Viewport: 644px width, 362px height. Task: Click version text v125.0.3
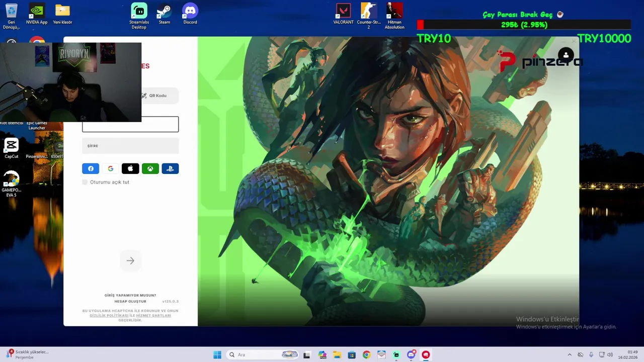pos(171,302)
